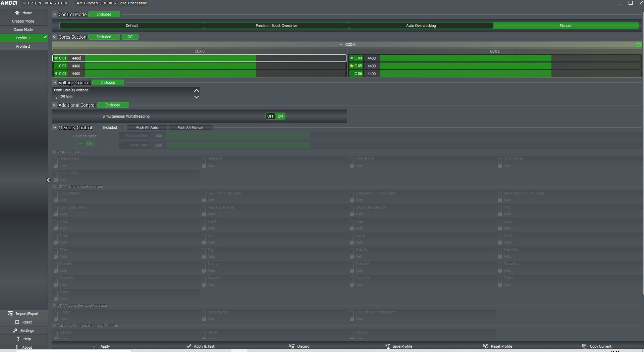Click Push All Manual button
The width and height of the screenshot is (644, 352).
[x=190, y=128]
